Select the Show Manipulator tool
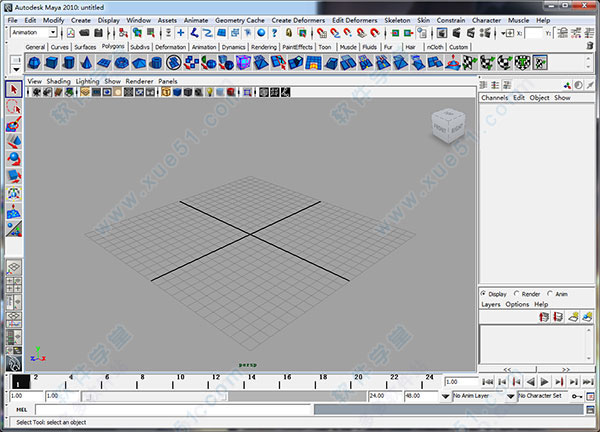 (x=14, y=229)
